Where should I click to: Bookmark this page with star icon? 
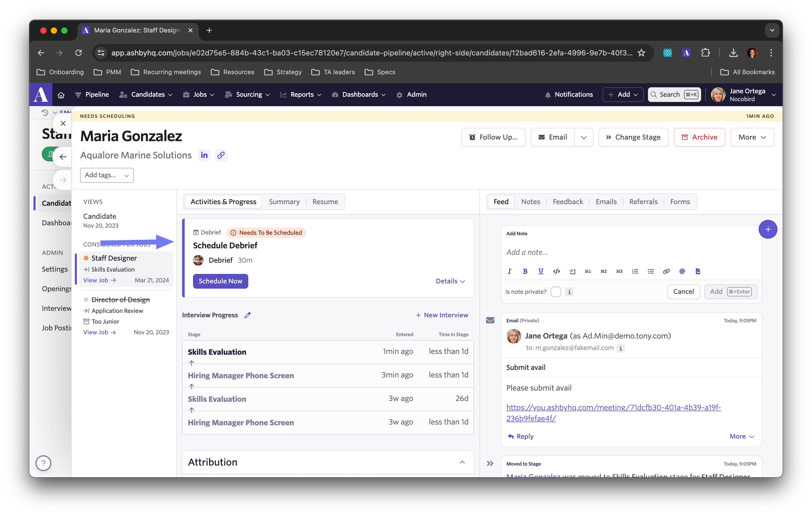coord(641,53)
